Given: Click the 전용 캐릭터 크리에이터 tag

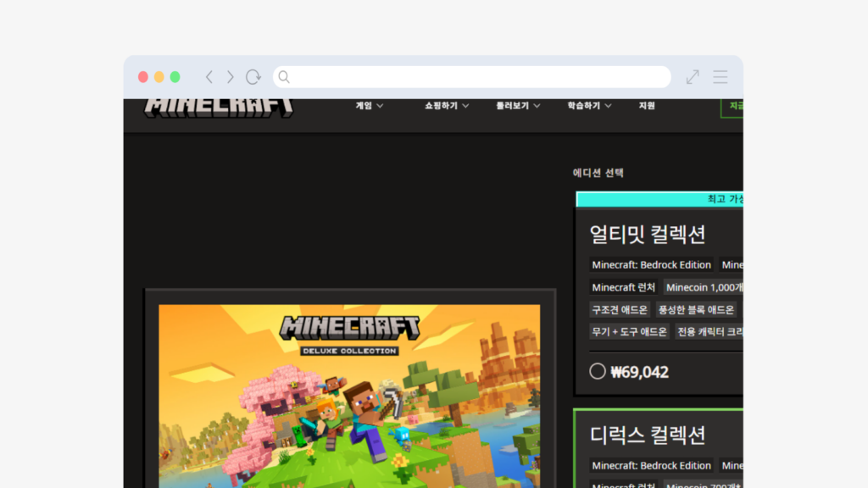Looking at the screenshot, I should [709, 332].
